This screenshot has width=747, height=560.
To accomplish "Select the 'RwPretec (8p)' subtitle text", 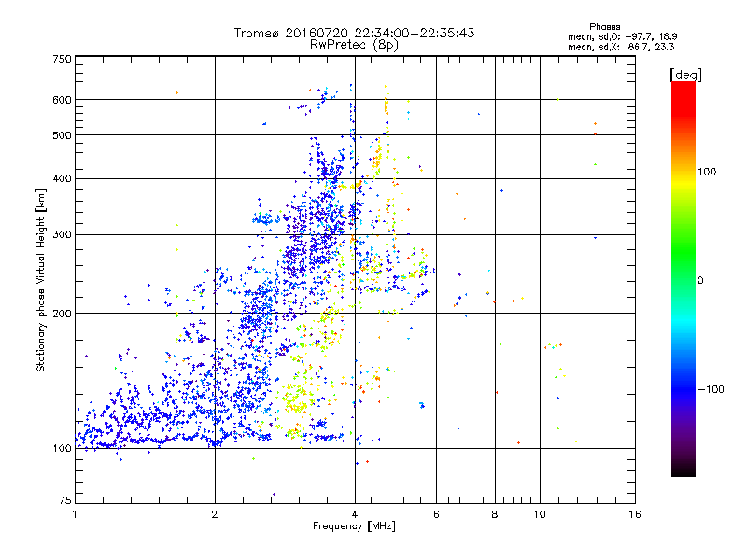I will pyautogui.click(x=354, y=45).
